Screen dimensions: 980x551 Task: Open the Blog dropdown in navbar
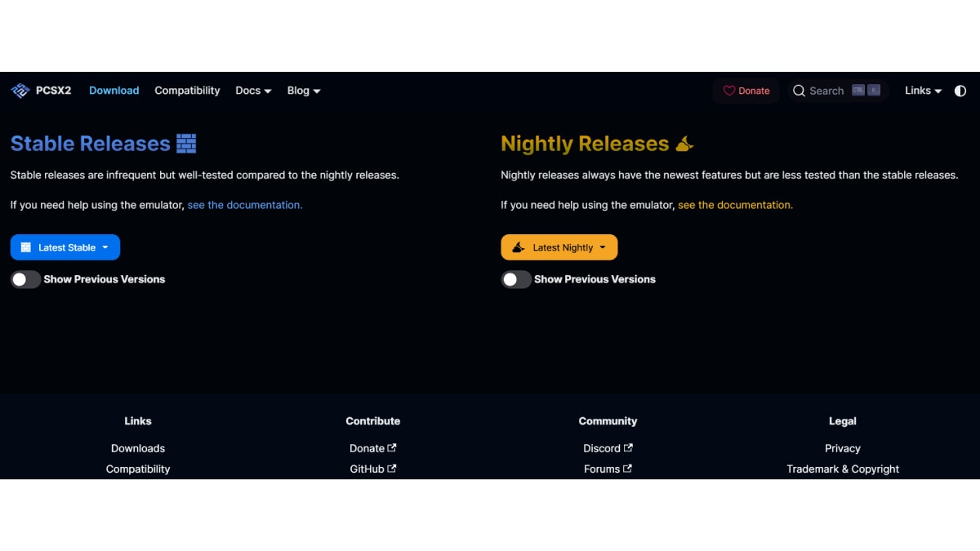click(x=304, y=91)
